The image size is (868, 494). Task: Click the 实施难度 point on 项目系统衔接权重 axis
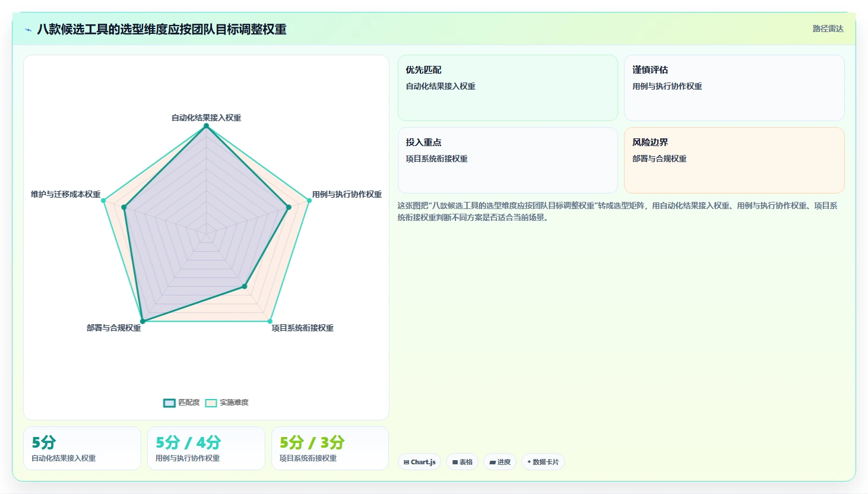pos(270,321)
